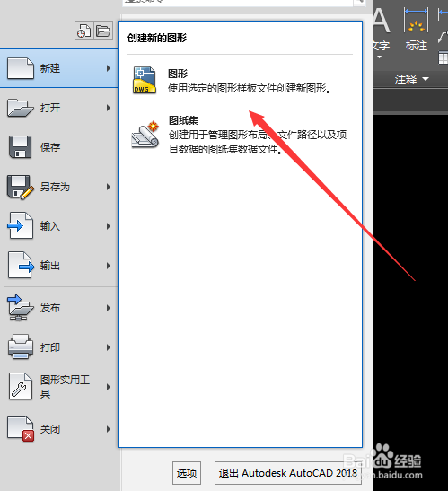The height and width of the screenshot is (491, 448).
Task: Click the Open (打开) folder icon
Action: (x=21, y=108)
